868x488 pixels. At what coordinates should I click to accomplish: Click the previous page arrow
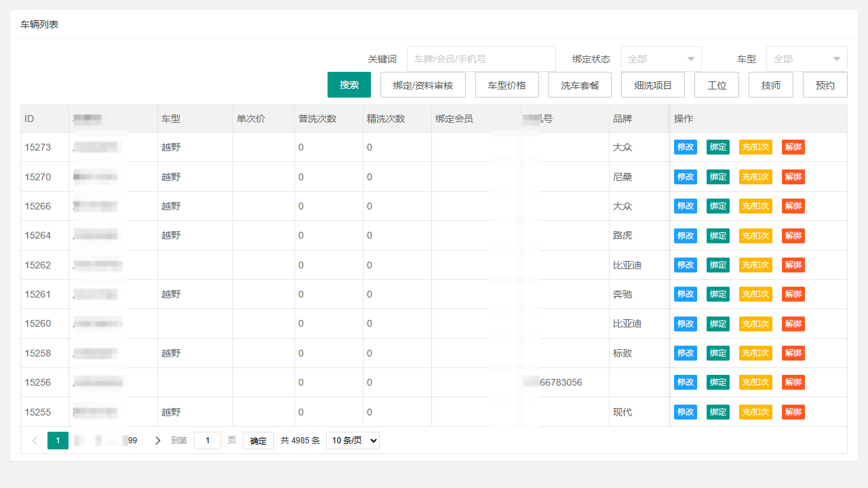[35, 441]
